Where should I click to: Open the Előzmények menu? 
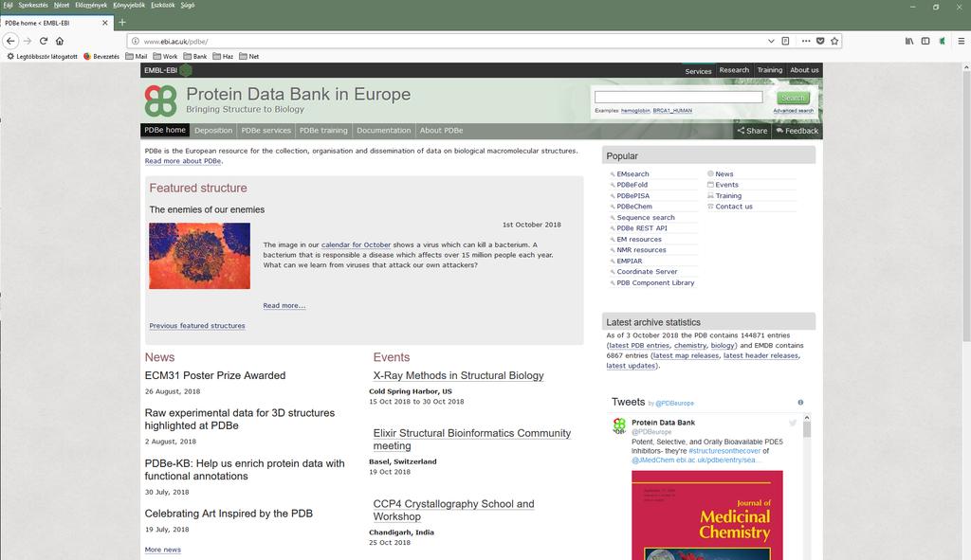click(91, 5)
